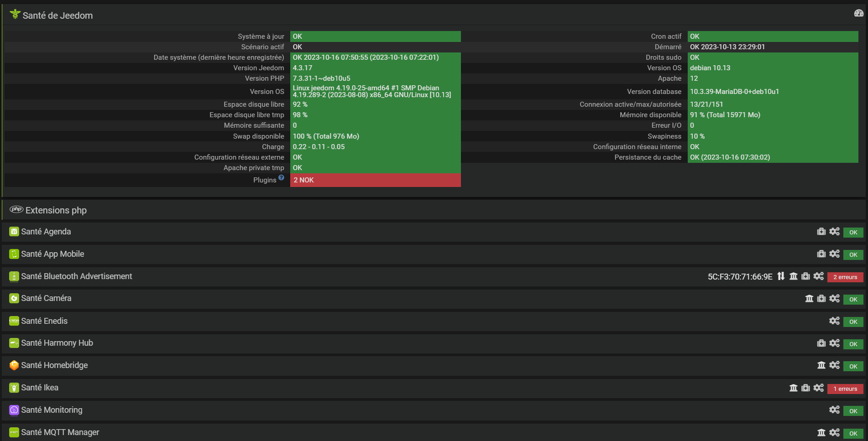
Task: Click the red "1 erreurs" badge for Ikea
Action: [x=845, y=389]
